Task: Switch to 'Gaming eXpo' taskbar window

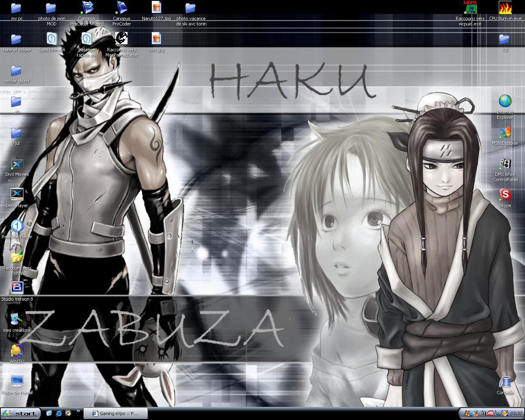Action: tap(115, 413)
